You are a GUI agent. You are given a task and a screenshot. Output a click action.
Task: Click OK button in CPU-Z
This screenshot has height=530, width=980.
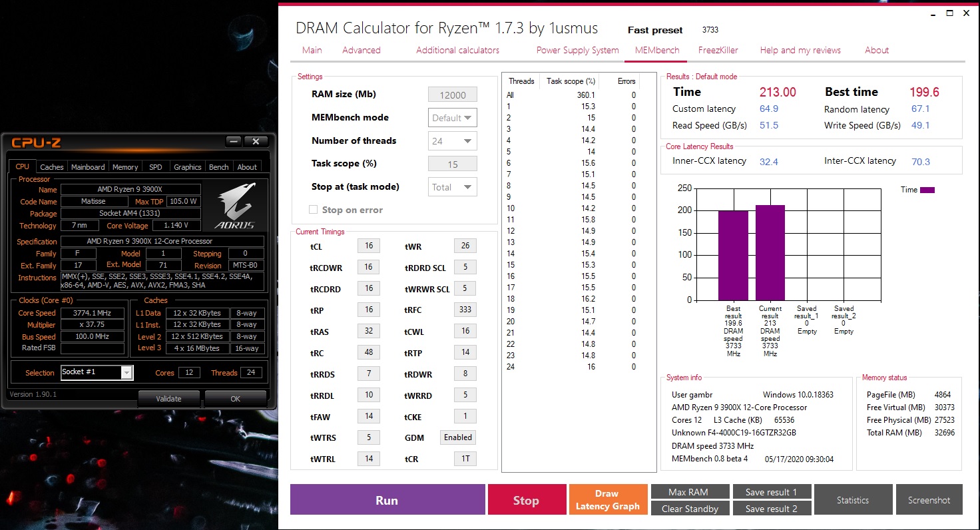pos(235,399)
